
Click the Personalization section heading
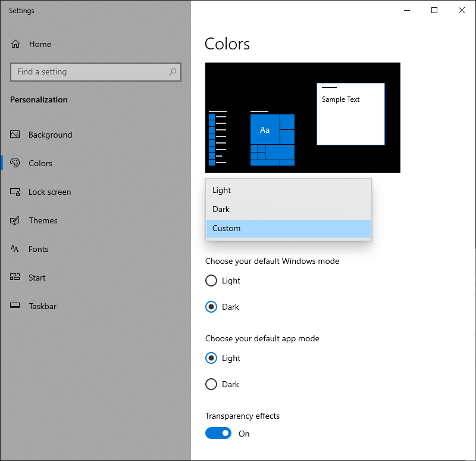(x=39, y=99)
